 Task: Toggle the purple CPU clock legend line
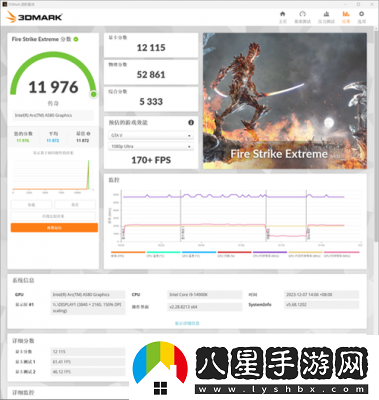(x=270, y=254)
